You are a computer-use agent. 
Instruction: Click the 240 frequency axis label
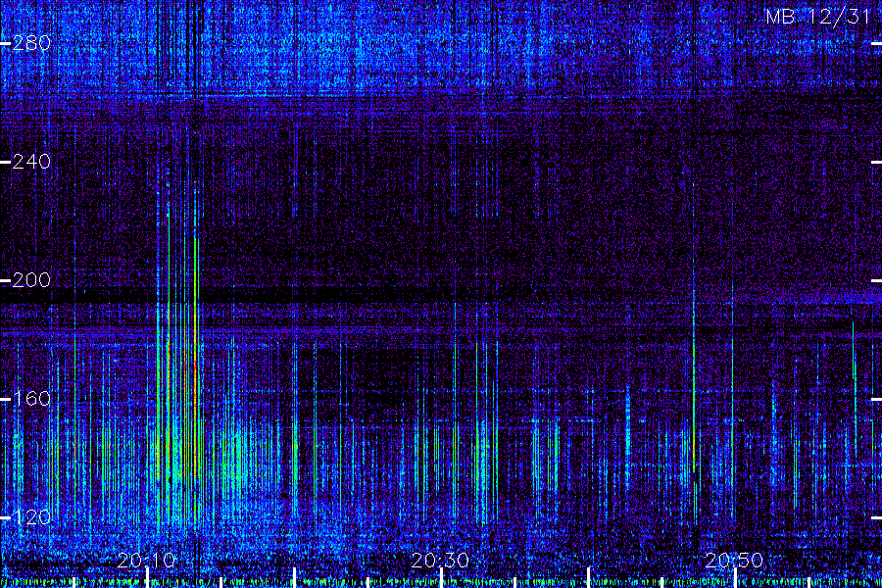click(31, 162)
